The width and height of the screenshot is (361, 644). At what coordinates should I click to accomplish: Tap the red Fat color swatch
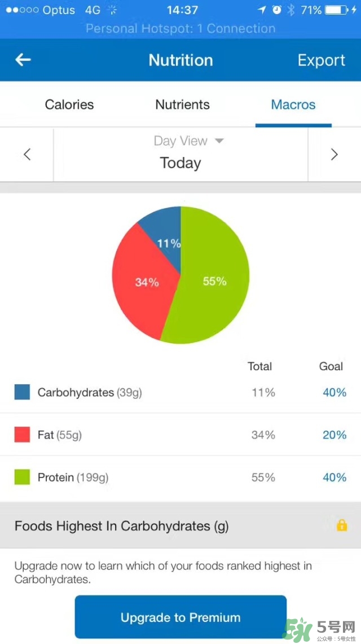[x=22, y=435]
